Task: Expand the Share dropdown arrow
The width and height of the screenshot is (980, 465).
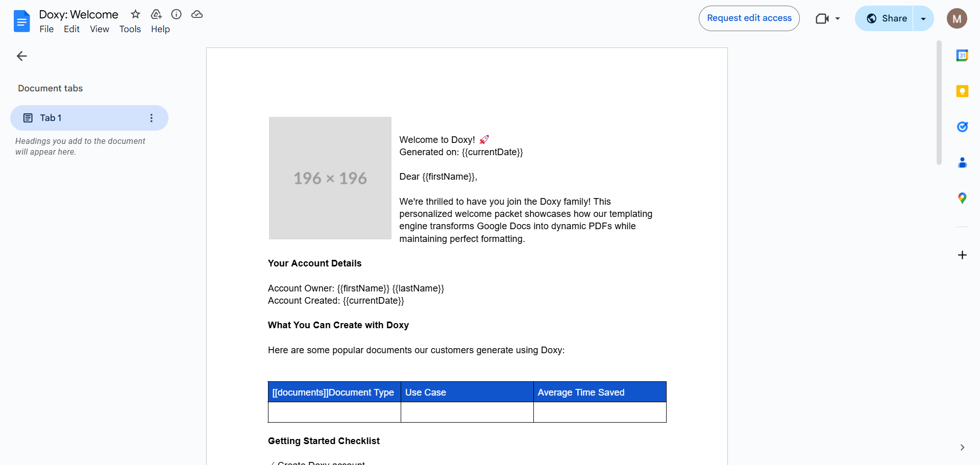Action: click(x=923, y=18)
